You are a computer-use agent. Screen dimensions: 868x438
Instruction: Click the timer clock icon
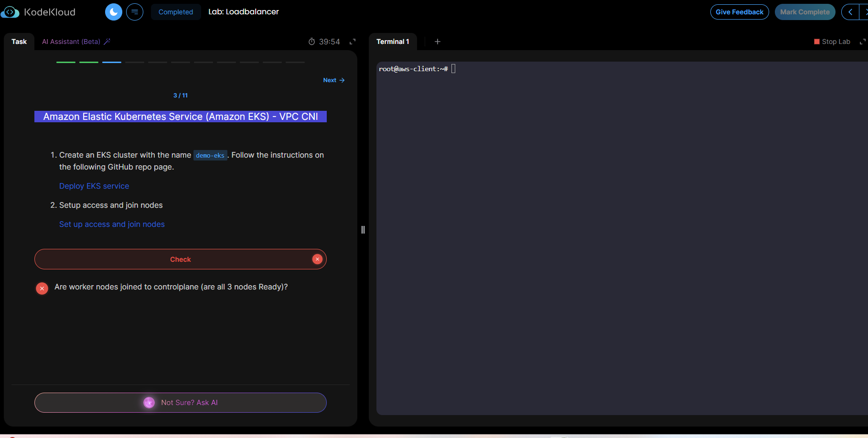tap(312, 42)
